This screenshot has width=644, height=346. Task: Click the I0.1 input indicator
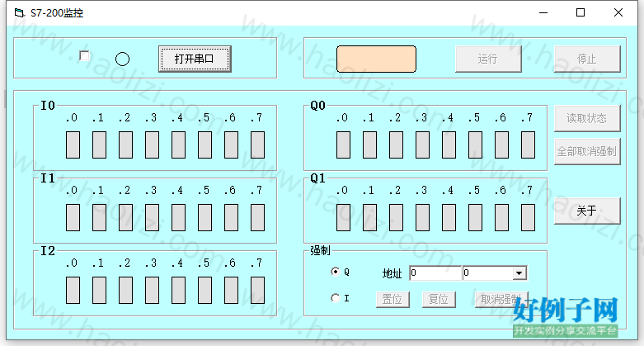click(x=99, y=145)
